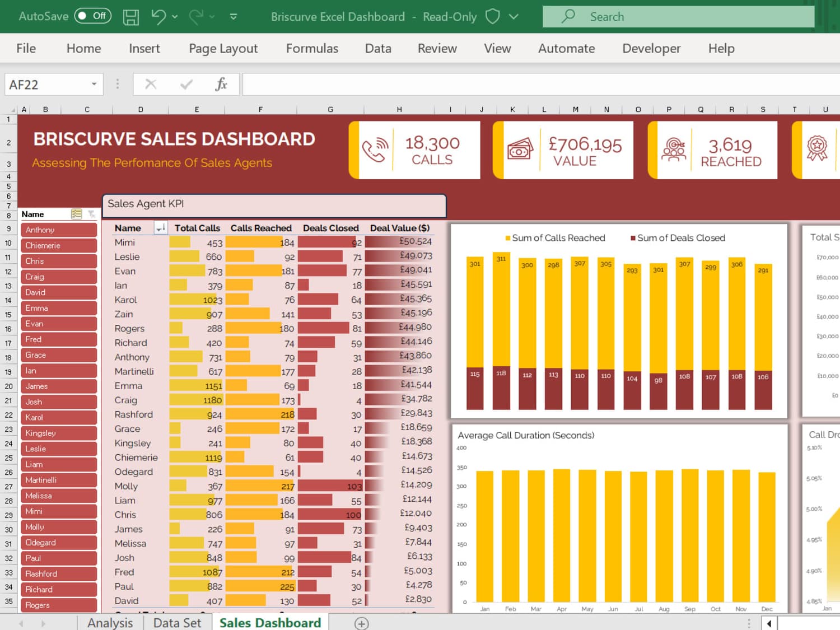The width and height of the screenshot is (840, 630).
Task: Click the Sum of Deals Closed legend swatch
Action: pos(633,238)
